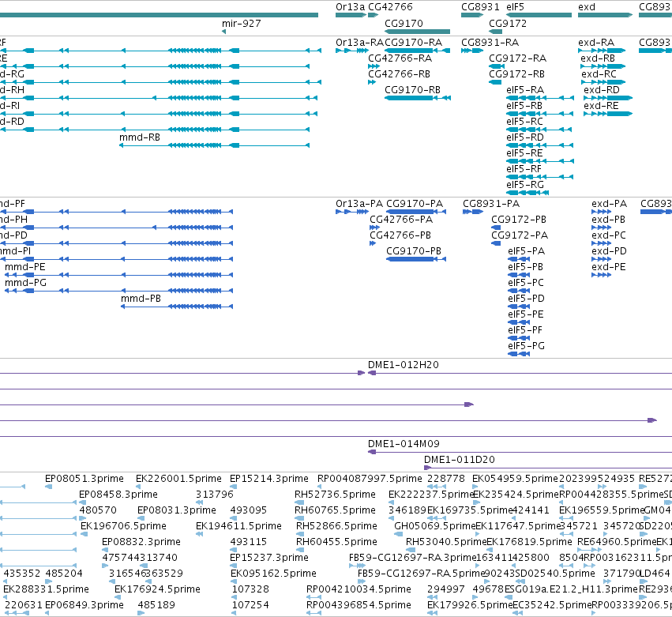Click the CG9170-RA transcript label
The height and width of the screenshot is (617, 672).
[413, 43]
